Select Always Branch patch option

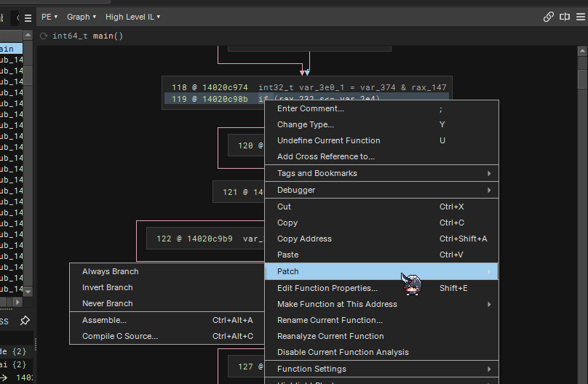[111, 271]
